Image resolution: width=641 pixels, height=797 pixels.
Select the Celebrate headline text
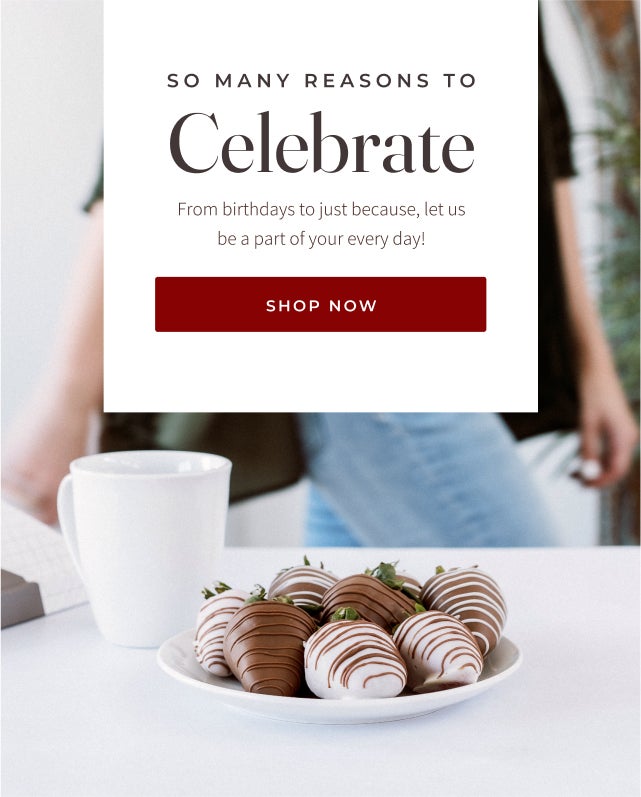point(322,143)
